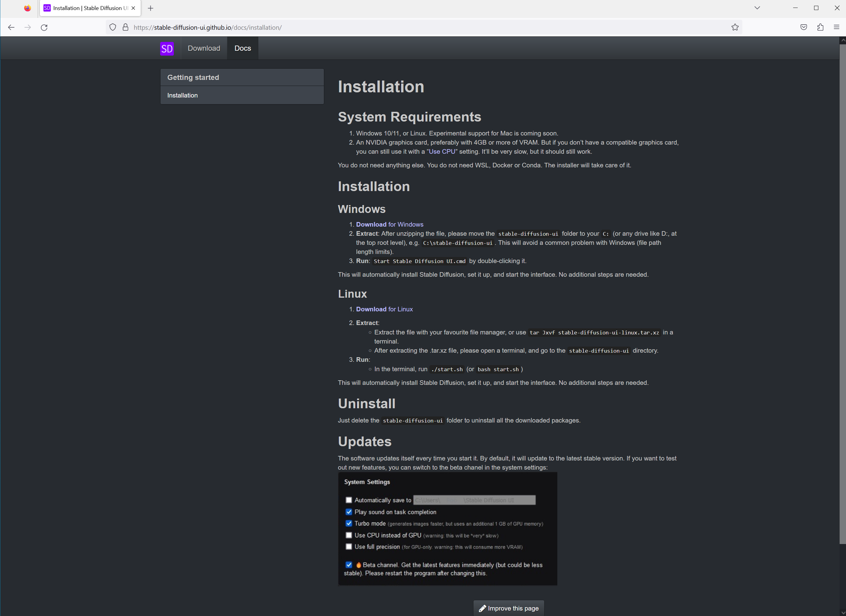Viewport: 846px width, 616px height.
Task: Toggle the Beta channel checkbox
Action: [349, 565]
